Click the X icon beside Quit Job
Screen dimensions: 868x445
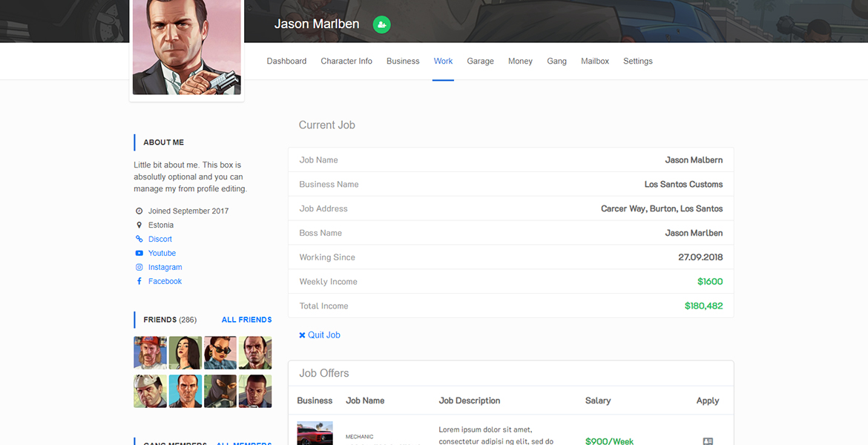(x=302, y=334)
